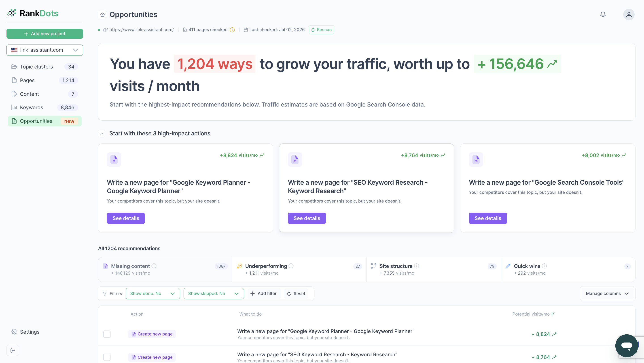Click "Last checked: Jul 02, 2026" text
This screenshot has height=363, width=644.
(x=277, y=30)
